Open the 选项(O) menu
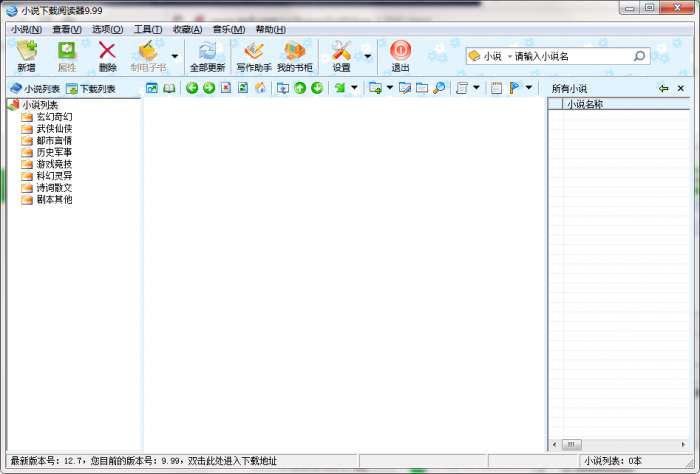Viewport: 700px width, 474px height. tap(107, 29)
